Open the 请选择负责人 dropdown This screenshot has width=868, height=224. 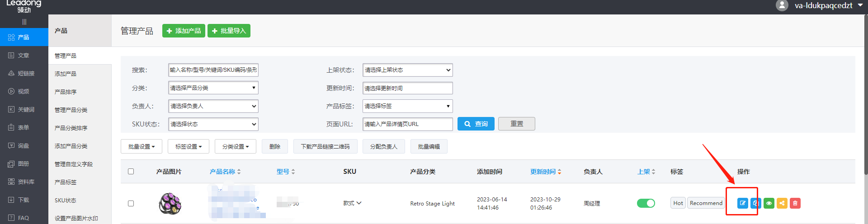click(213, 106)
